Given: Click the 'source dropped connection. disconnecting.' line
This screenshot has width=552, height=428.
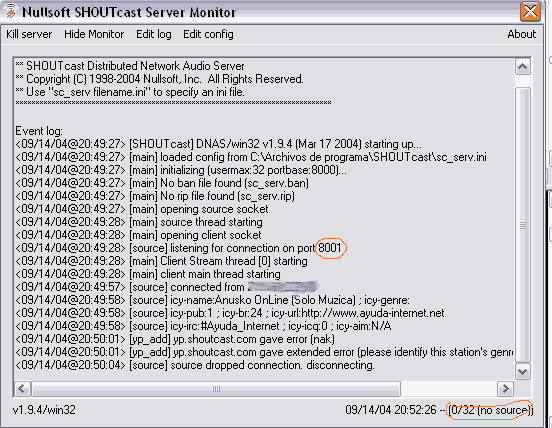Looking at the screenshot, I should pyautogui.click(x=195, y=365).
